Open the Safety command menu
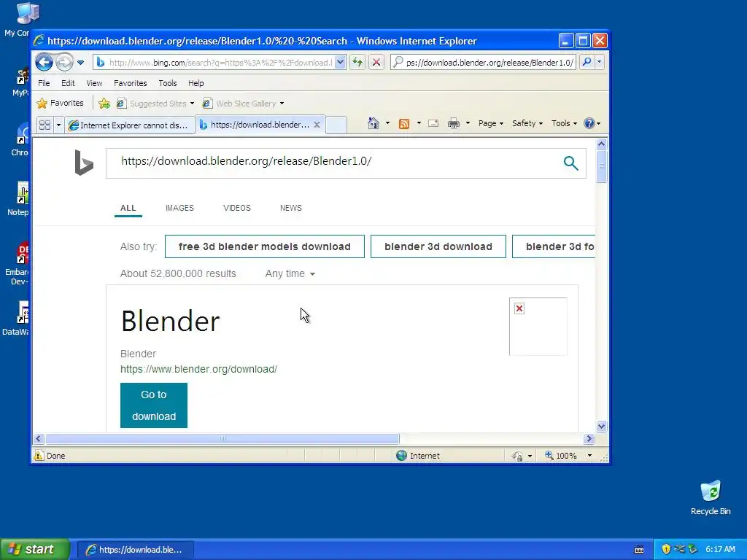 (x=527, y=123)
